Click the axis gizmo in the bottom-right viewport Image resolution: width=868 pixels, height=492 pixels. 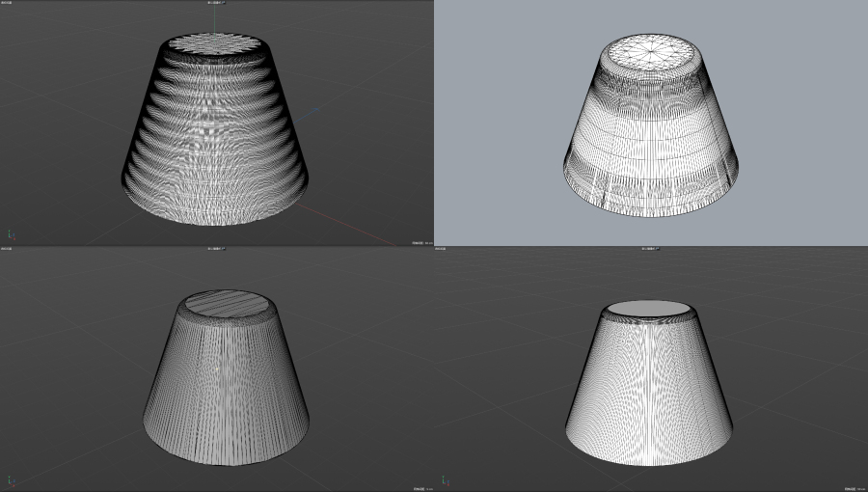tap(445, 479)
